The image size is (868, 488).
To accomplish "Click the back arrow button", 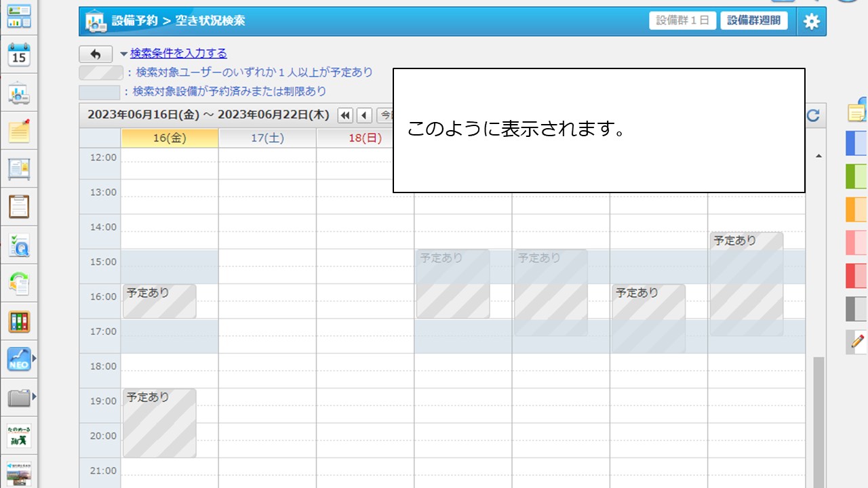I will [x=96, y=54].
